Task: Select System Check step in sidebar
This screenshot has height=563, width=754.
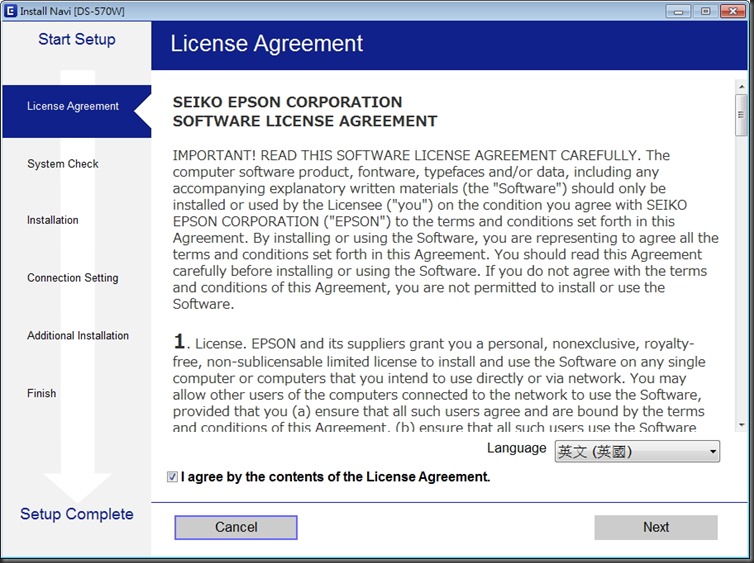Action: 63,164
